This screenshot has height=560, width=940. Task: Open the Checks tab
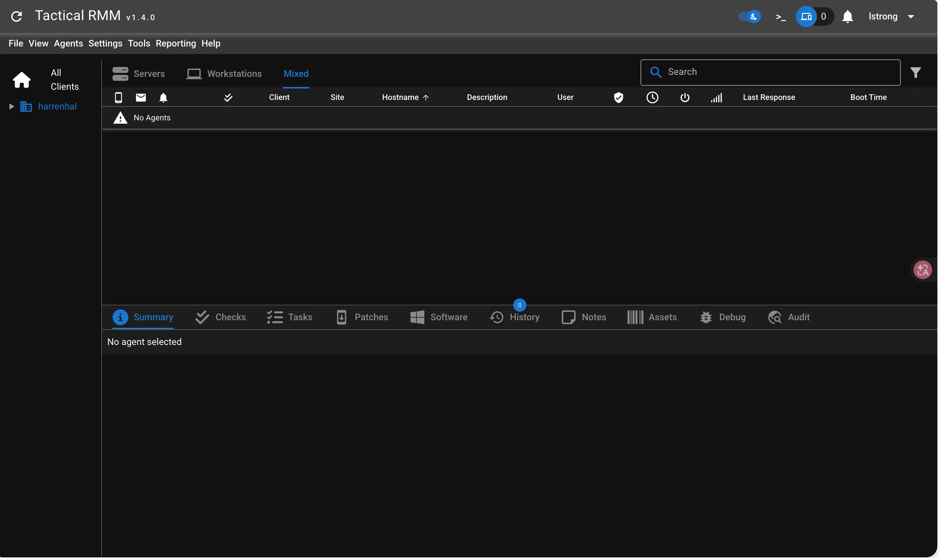click(221, 318)
